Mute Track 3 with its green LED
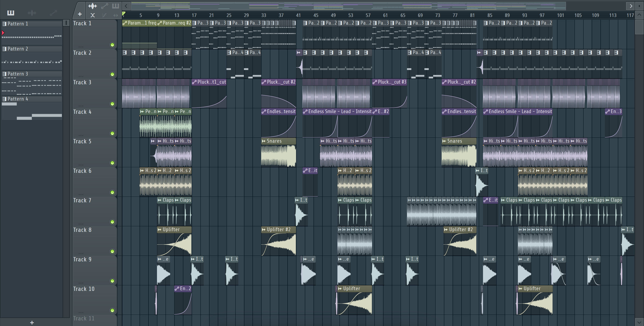Viewport: 644px width, 326px height. point(112,104)
